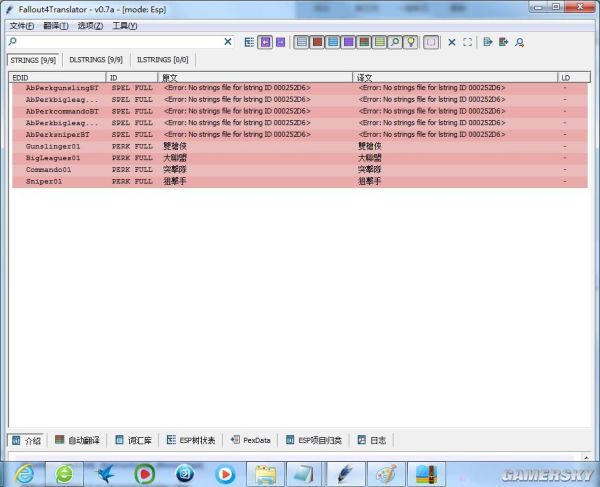Switch to the DLSTRINGS [9/9] tab

tap(96, 60)
